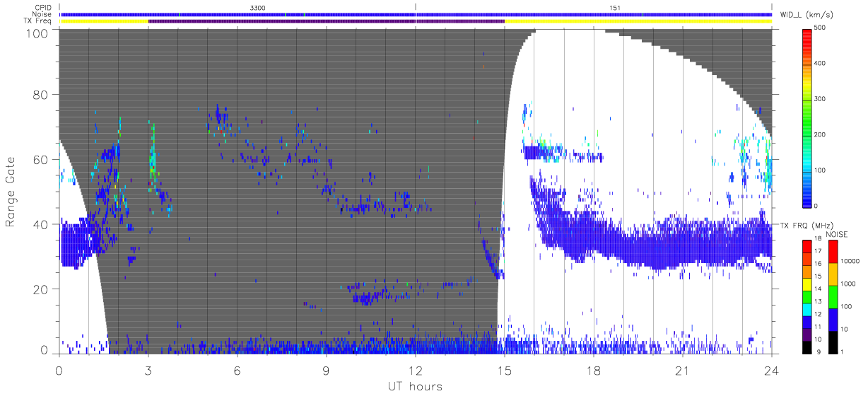Click the 'UT hours' x-axis title
868x401 pixels.
click(x=415, y=386)
